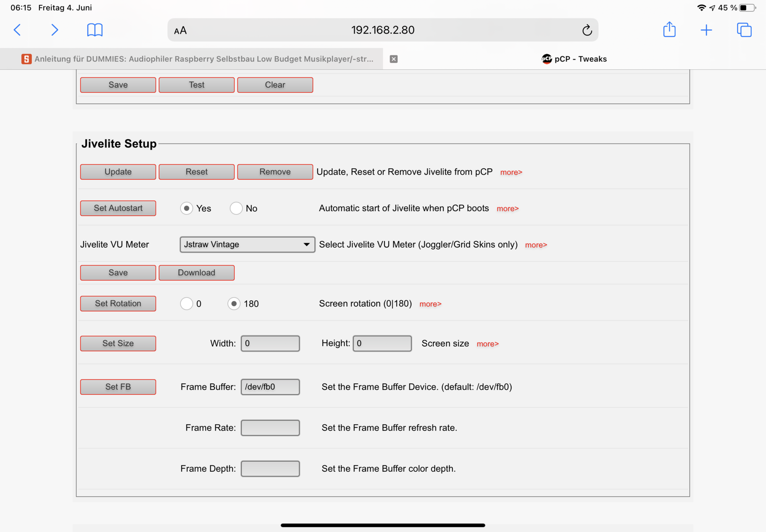Click the Set Rotation button
766x532 pixels.
click(x=118, y=303)
